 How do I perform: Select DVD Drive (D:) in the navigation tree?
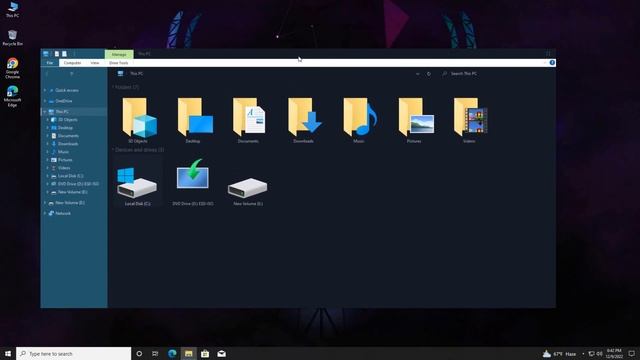pyautogui.click(x=78, y=184)
